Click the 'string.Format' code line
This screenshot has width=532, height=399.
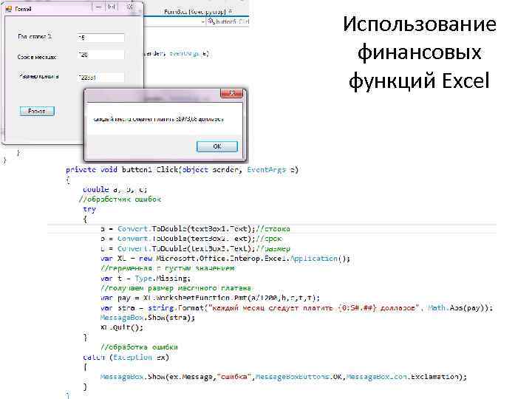click(x=296, y=307)
